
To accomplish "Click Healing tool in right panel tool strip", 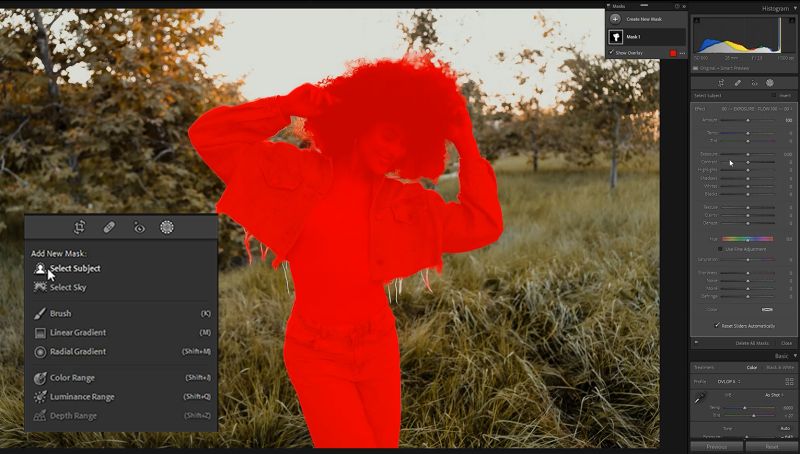I will coord(738,83).
